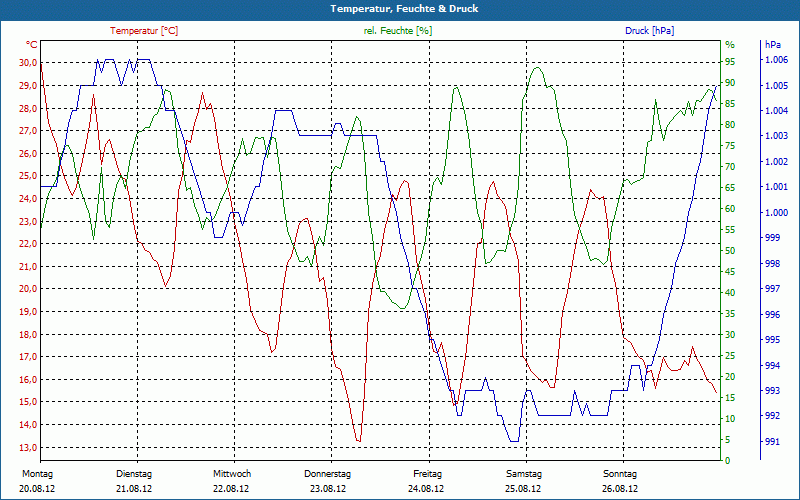Select the green 'rel. Feuchte [%]' legend label

click(x=398, y=31)
